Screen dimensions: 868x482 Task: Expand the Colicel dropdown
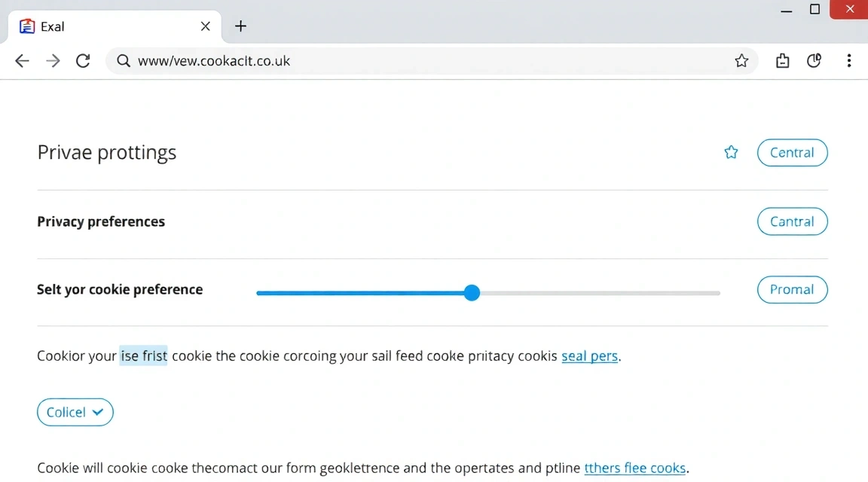tap(75, 413)
